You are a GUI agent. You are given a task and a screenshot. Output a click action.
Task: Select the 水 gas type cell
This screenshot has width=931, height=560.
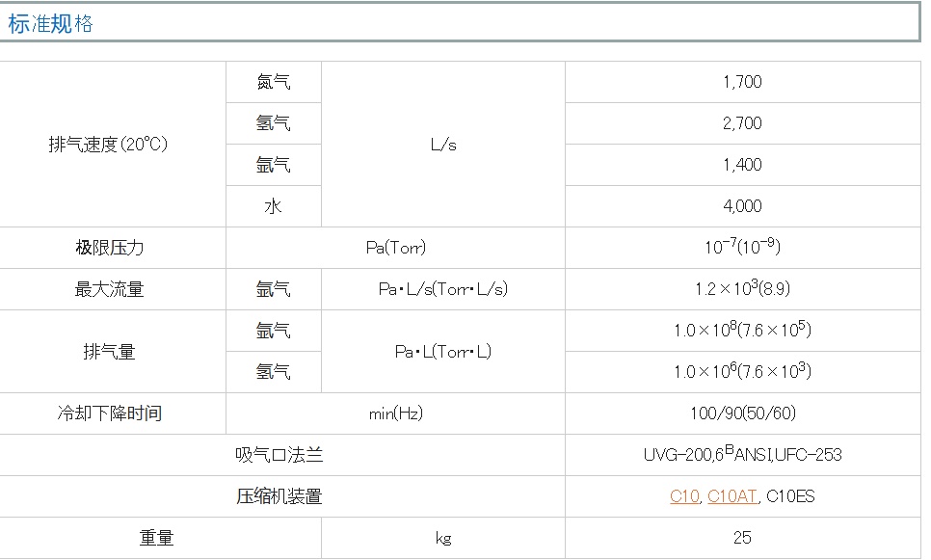(x=274, y=206)
